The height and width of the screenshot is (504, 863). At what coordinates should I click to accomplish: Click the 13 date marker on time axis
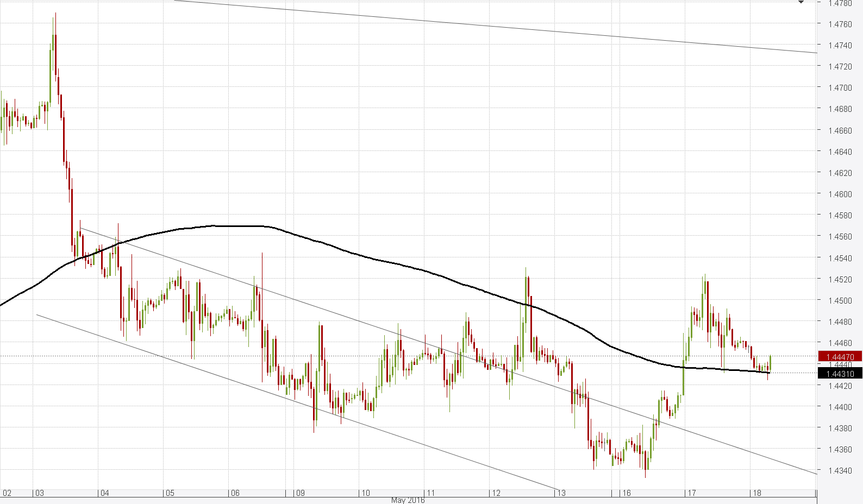pyautogui.click(x=560, y=493)
